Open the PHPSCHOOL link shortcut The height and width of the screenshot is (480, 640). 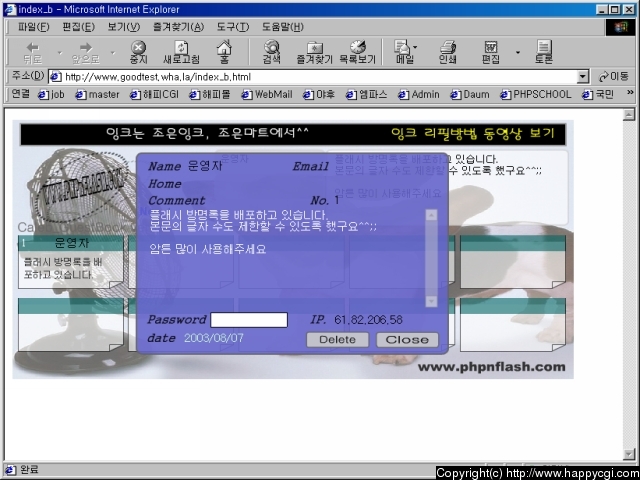point(536,95)
